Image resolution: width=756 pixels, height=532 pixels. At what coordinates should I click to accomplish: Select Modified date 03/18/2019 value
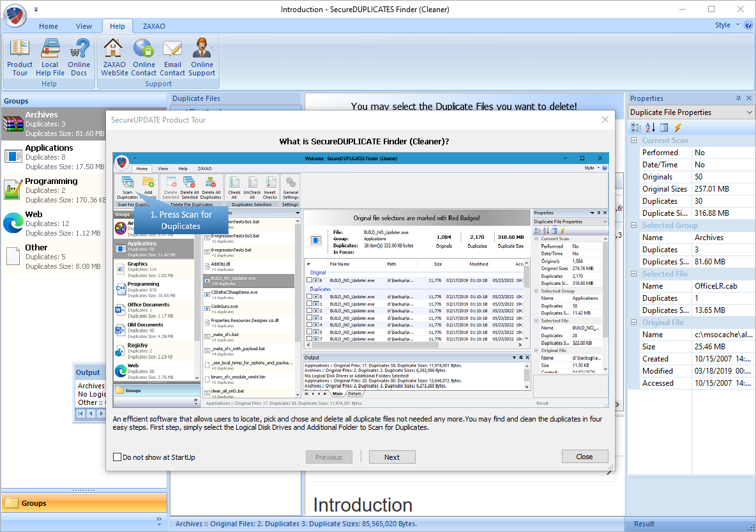pyautogui.click(x=723, y=371)
